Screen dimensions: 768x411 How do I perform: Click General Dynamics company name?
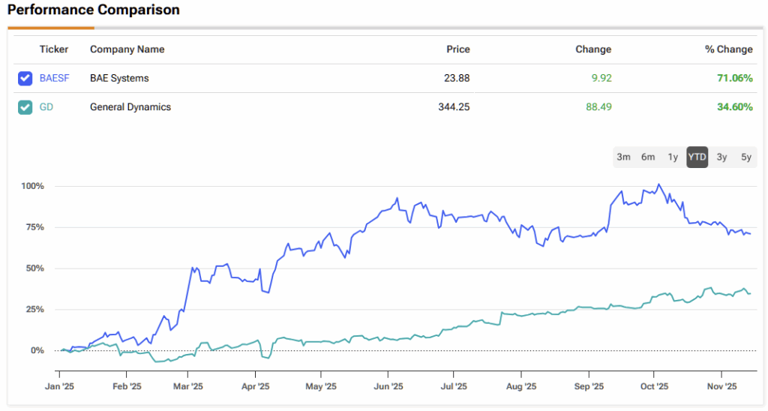coord(130,107)
